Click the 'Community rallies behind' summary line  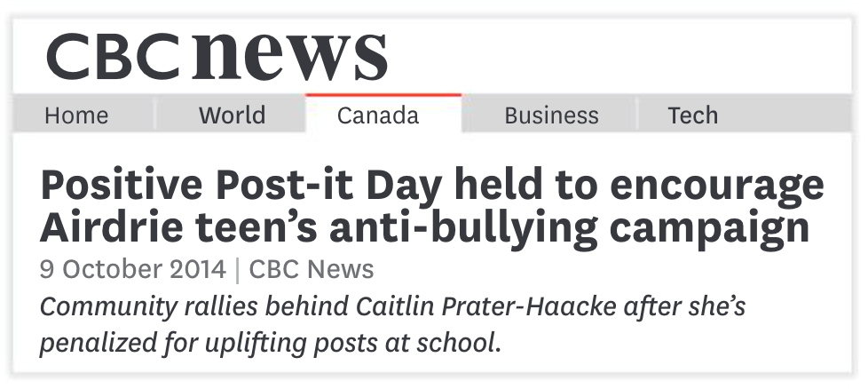coord(393,307)
